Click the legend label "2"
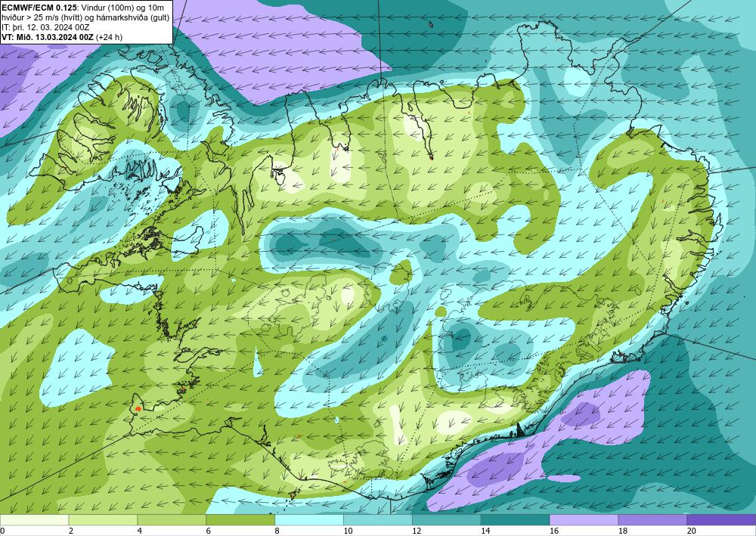 (x=71, y=531)
